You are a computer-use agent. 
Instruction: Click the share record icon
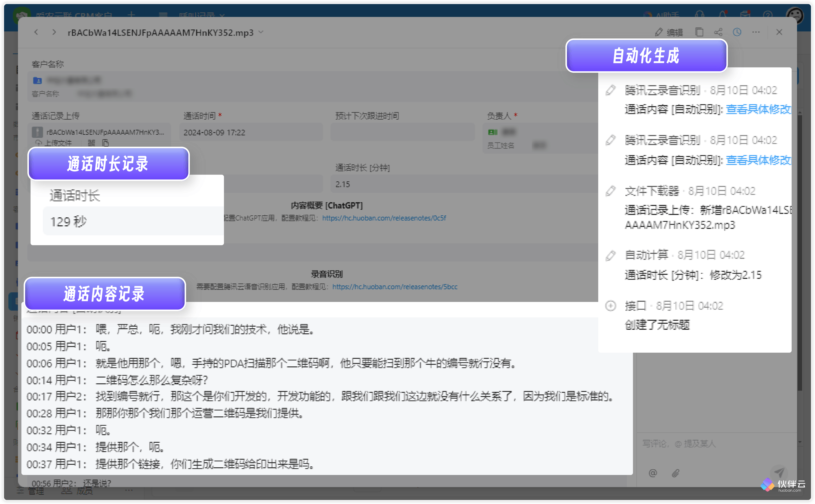pos(718,32)
